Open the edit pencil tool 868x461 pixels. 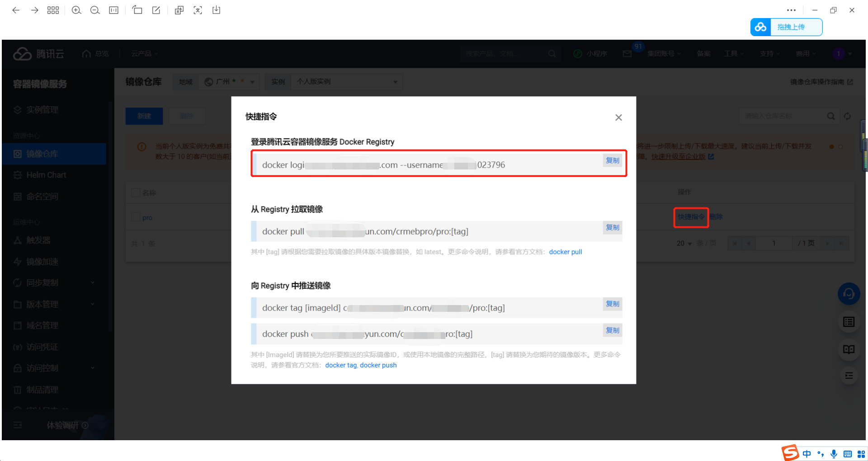coord(156,10)
